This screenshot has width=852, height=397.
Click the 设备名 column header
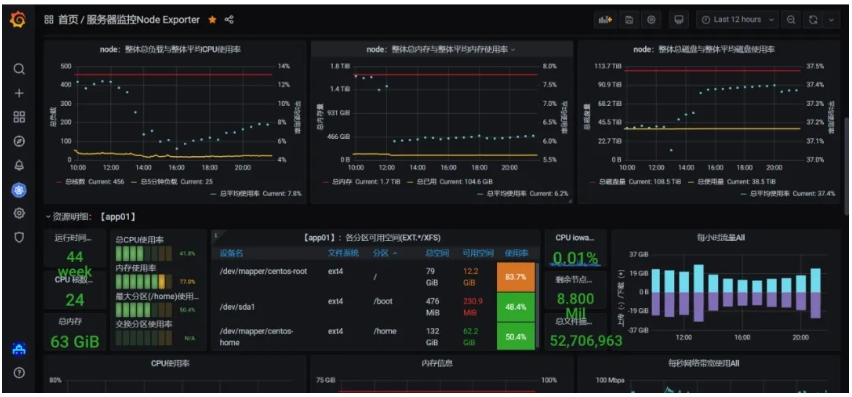tap(231, 253)
